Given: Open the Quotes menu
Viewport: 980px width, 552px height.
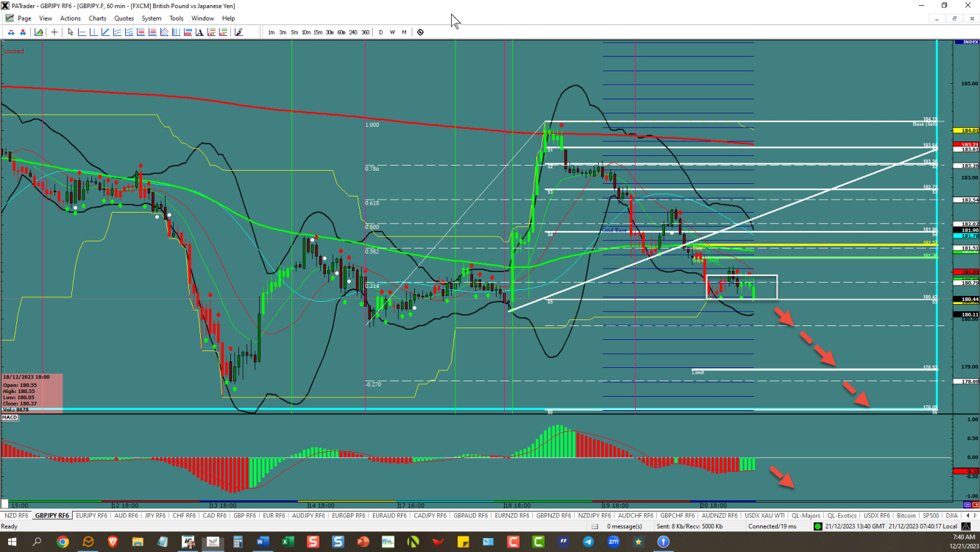Looking at the screenshot, I should (124, 18).
